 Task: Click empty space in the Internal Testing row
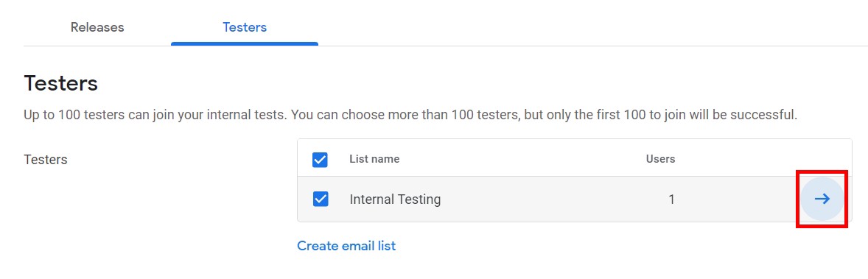553,199
